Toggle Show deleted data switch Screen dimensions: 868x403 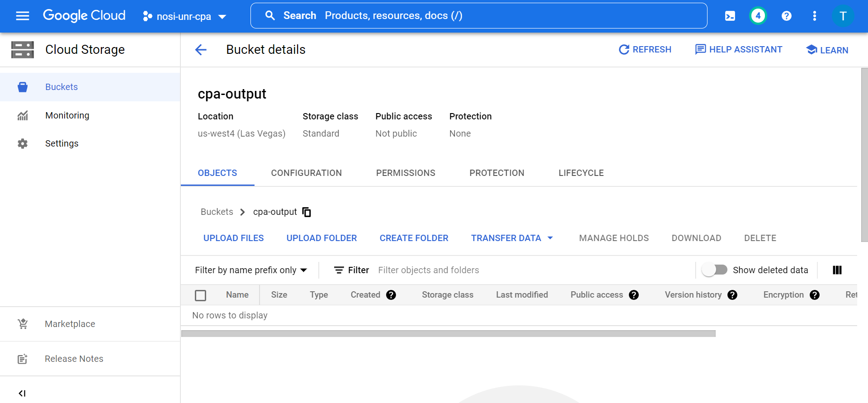[x=714, y=270]
